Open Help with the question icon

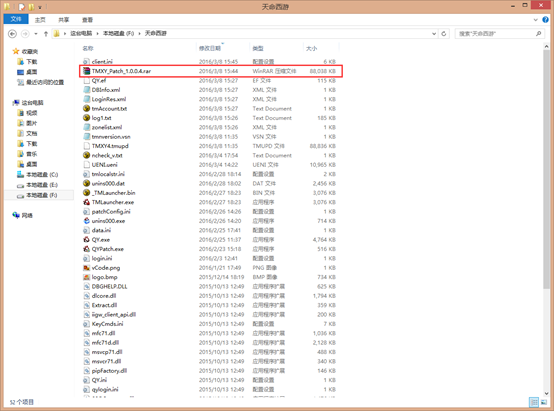tap(545, 20)
